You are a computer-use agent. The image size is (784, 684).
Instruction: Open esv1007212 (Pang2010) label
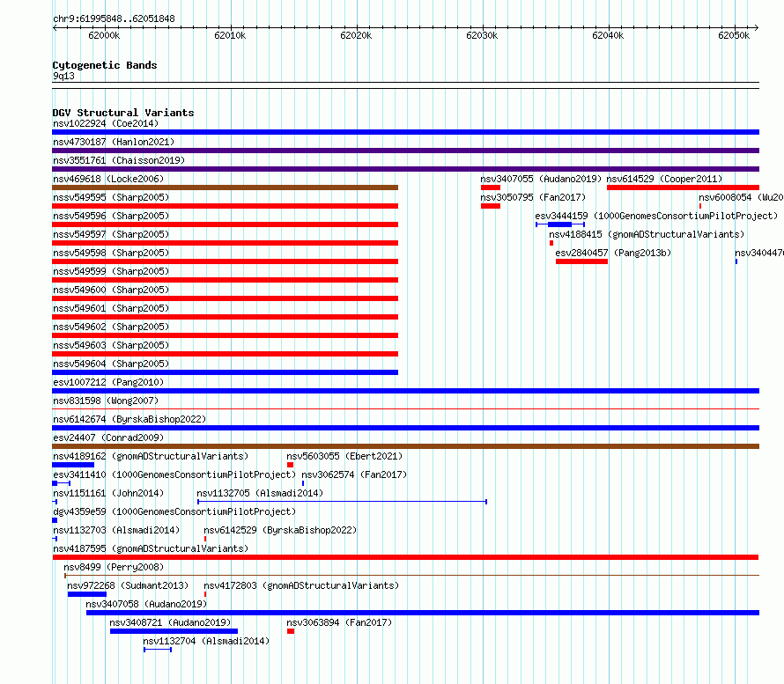tap(108, 382)
